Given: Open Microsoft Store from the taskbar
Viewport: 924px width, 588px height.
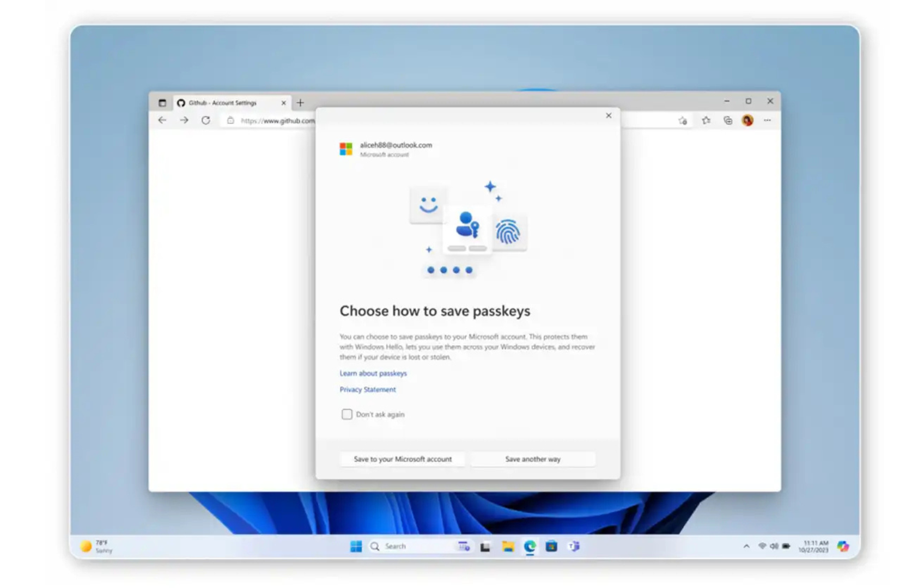Looking at the screenshot, I should pos(551,546).
